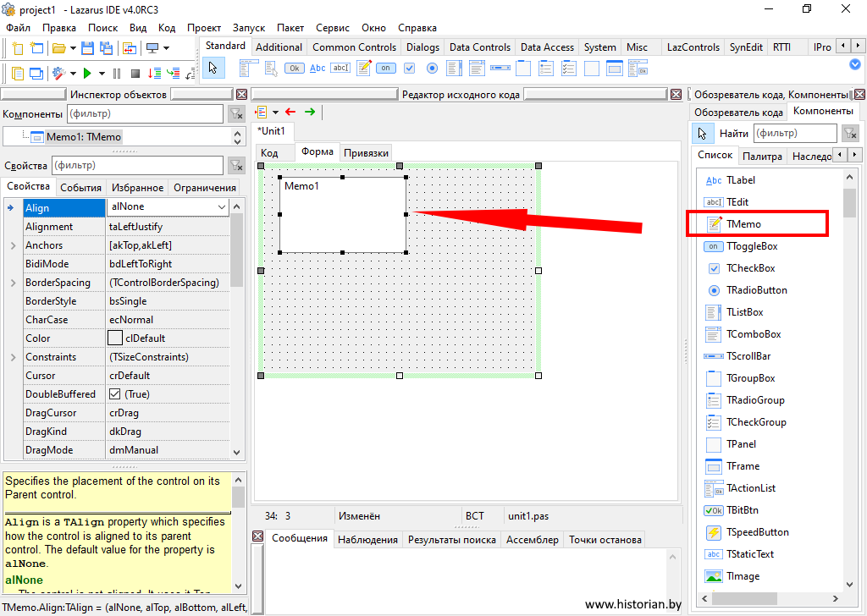
Task: Expand the Anchors property
Action: pos(13,245)
